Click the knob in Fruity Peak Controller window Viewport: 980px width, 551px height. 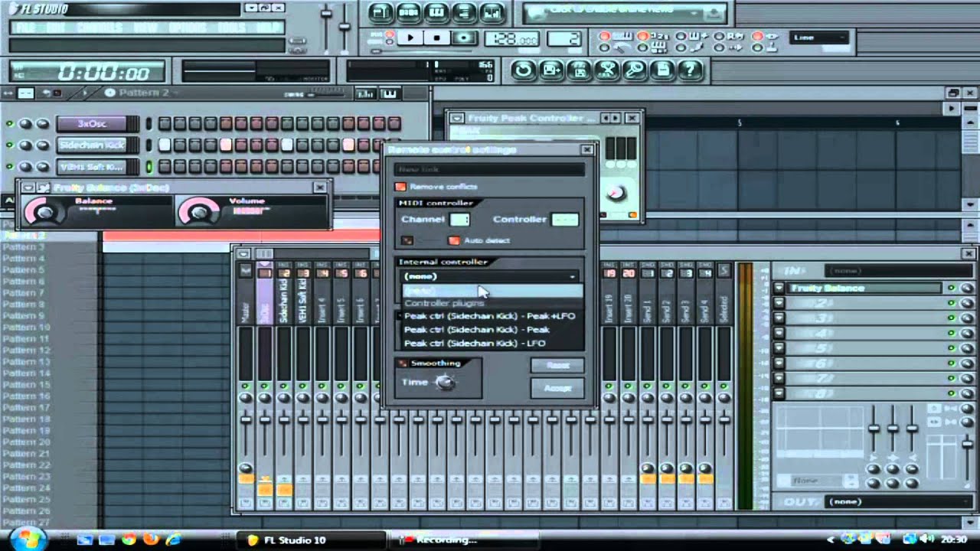(616, 193)
